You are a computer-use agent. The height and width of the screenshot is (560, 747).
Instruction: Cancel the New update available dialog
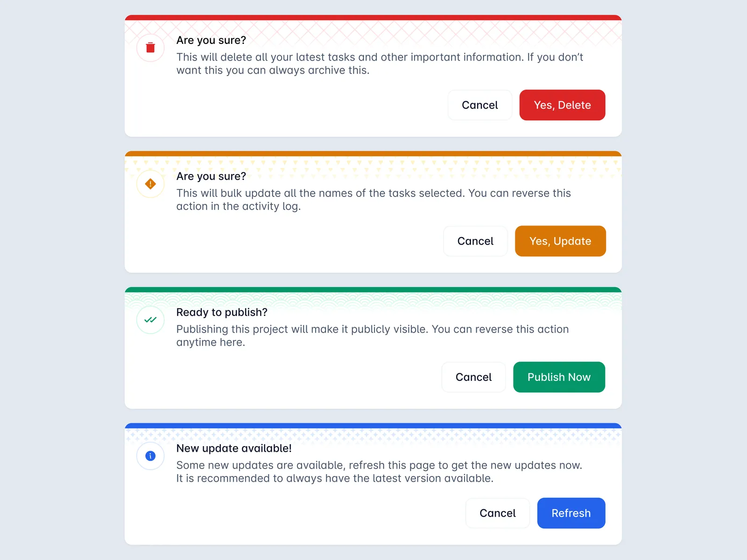(x=497, y=513)
